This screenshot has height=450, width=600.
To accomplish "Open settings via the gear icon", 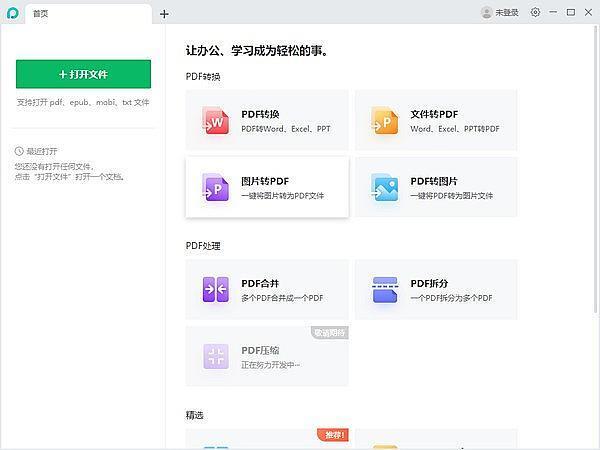I will [535, 13].
